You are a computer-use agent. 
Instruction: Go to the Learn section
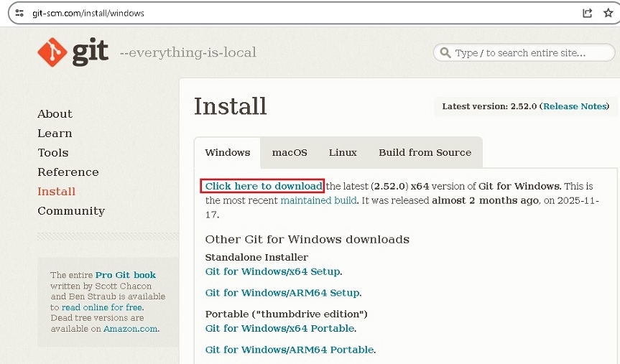pos(55,133)
